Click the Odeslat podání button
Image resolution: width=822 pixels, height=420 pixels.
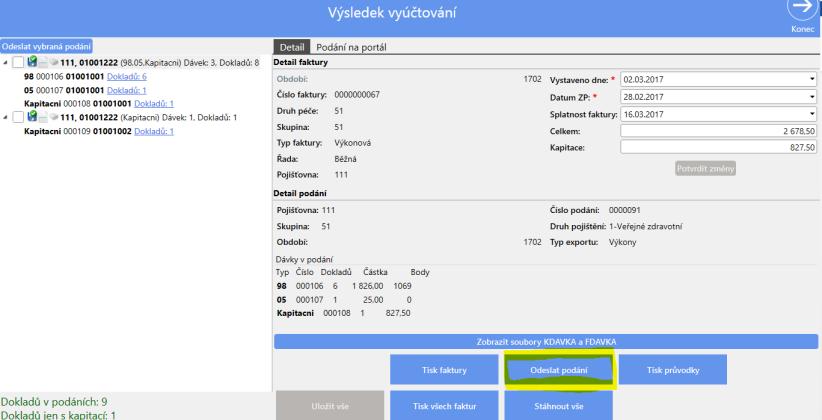tap(559, 370)
